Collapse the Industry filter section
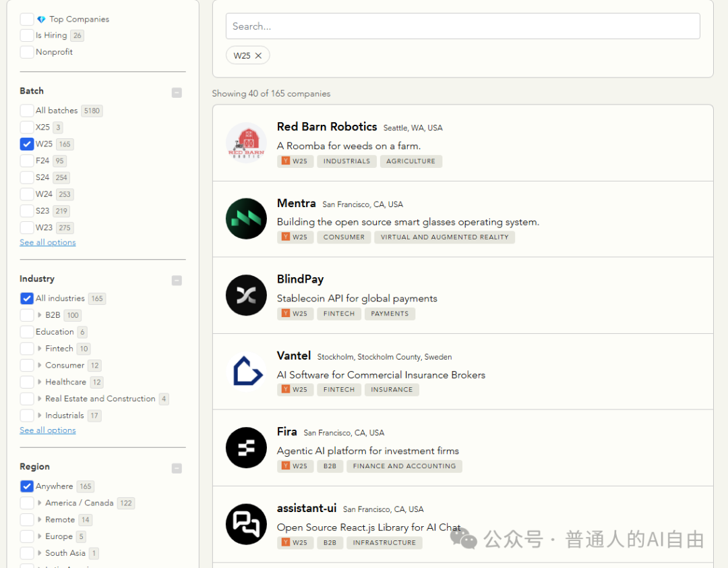Screen dimensions: 728x568 coord(177,280)
